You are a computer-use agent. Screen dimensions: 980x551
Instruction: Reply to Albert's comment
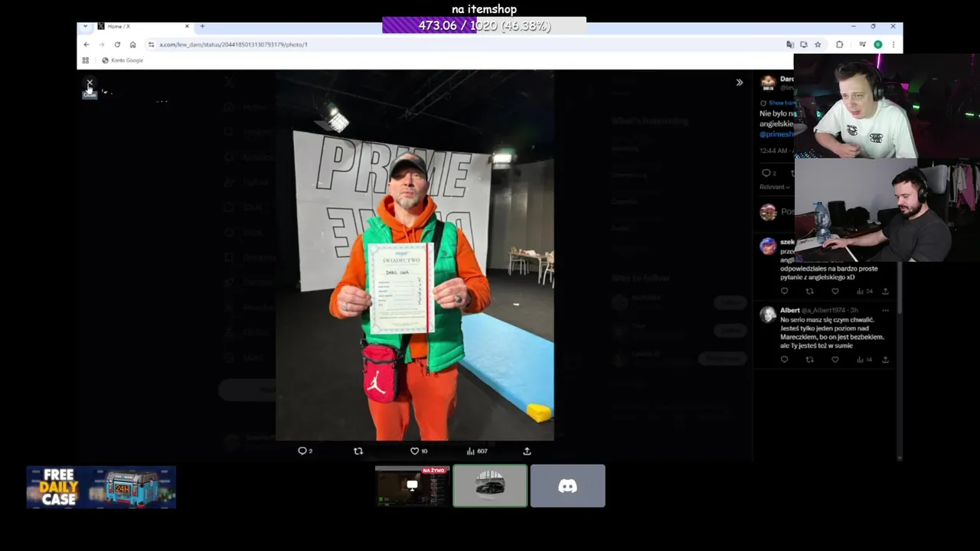[784, 359]
